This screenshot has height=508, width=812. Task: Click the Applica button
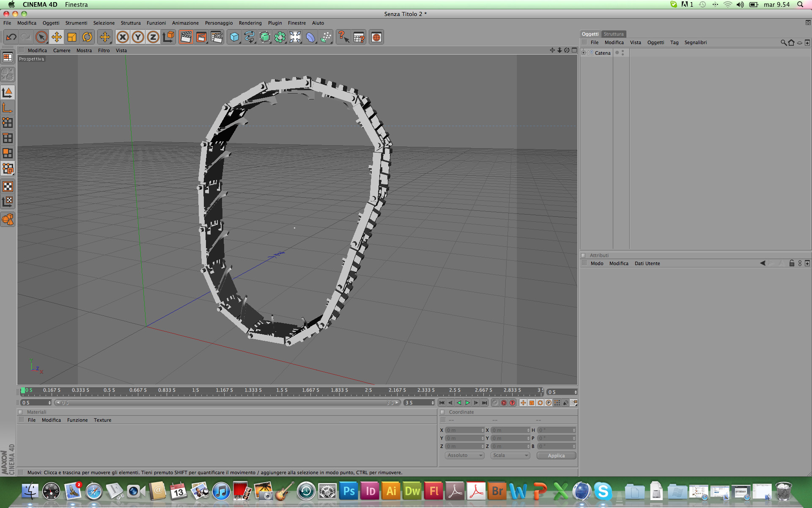(x=556, y=456)
